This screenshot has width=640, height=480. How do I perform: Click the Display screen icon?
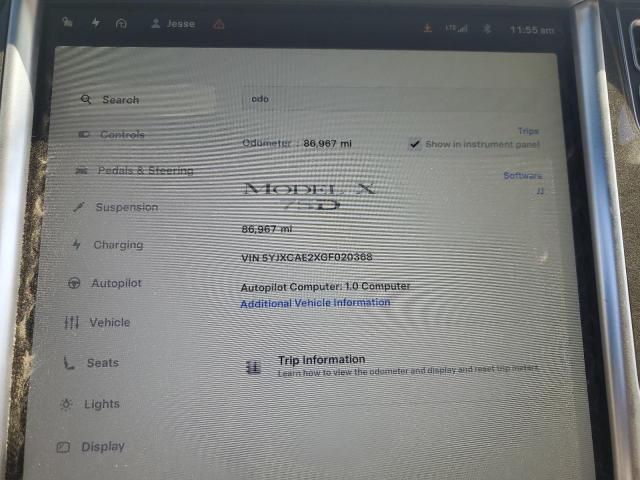(63, 447)
